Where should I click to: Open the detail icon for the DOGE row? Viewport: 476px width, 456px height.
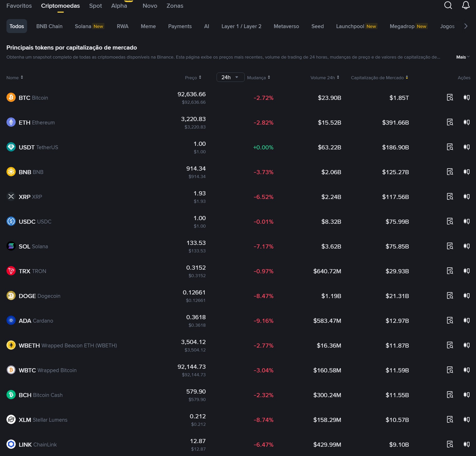tap(450, 296)
